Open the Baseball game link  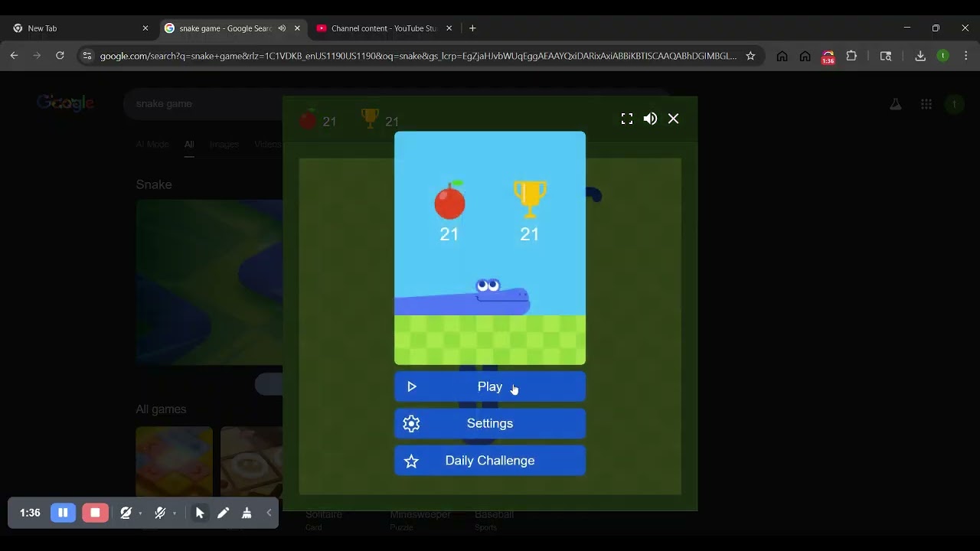495,514
